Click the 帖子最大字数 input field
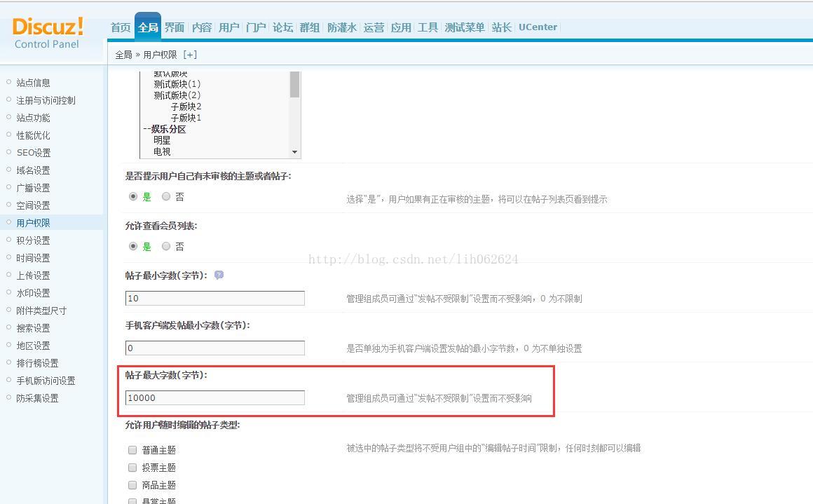Image resolution: width=813 pixels, height=504 pixels. (214, 398)
